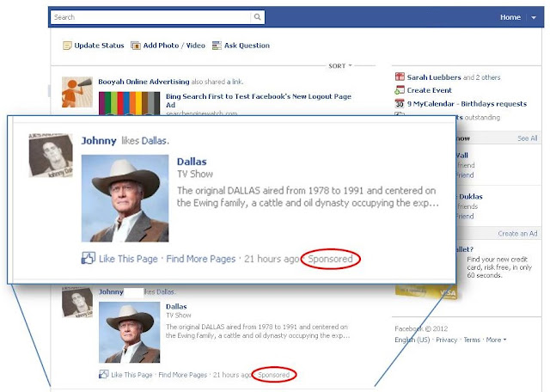Click the colorful article thumbnail
The width and height of the screenshot is (550, 392).
point(129,103)
